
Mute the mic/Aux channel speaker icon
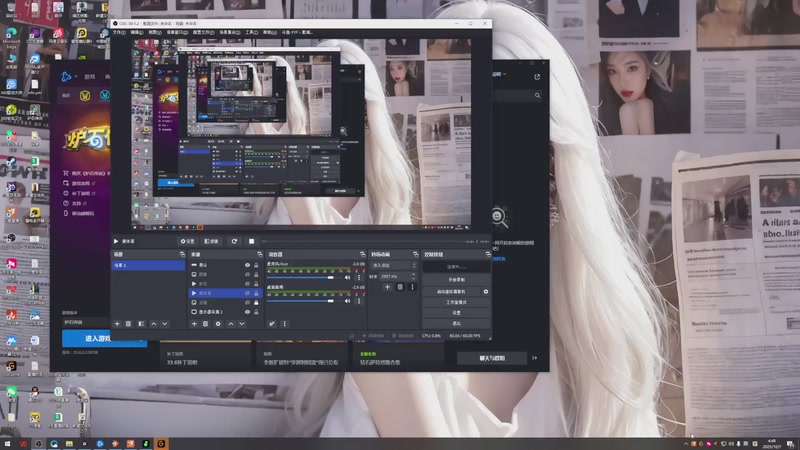pos(347,278)
